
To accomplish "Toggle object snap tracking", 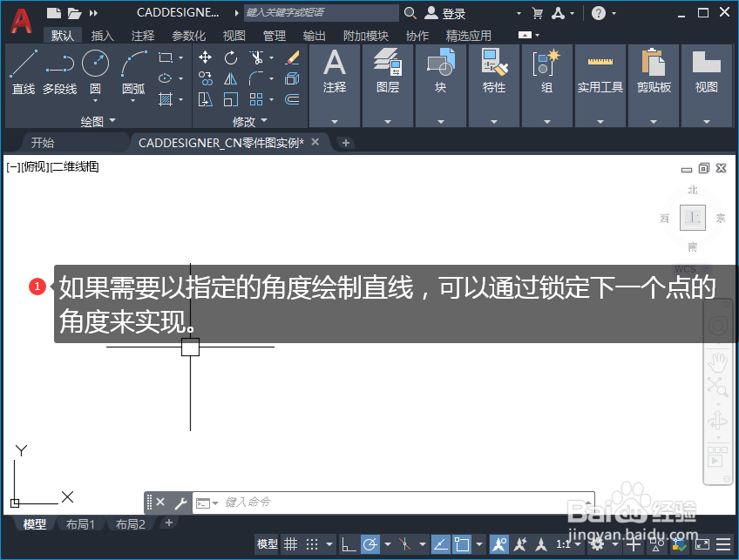I will pos(441,544).
